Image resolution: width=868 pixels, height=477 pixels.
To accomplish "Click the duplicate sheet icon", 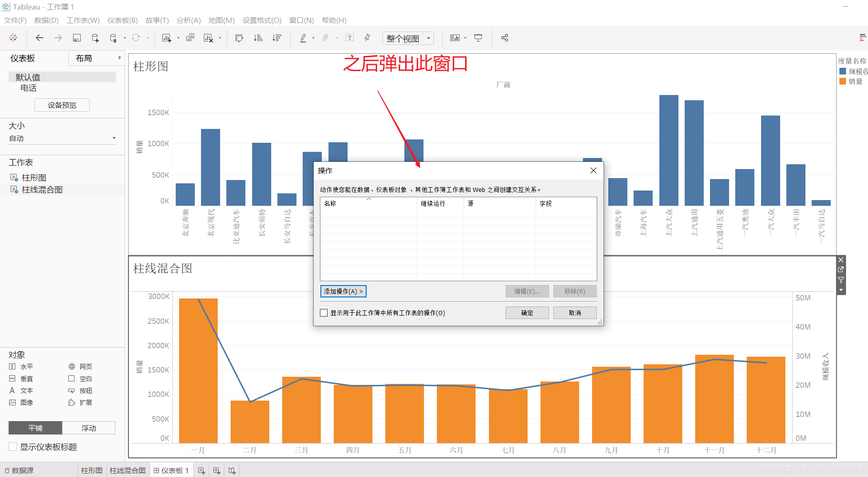I will (x=190, y=38).
